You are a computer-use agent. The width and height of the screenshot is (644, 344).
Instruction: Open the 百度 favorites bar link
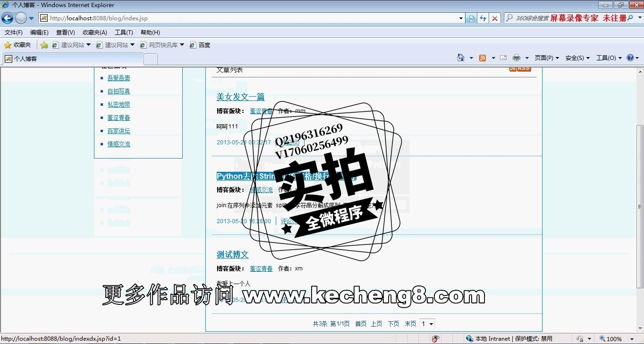click(200, 45)
